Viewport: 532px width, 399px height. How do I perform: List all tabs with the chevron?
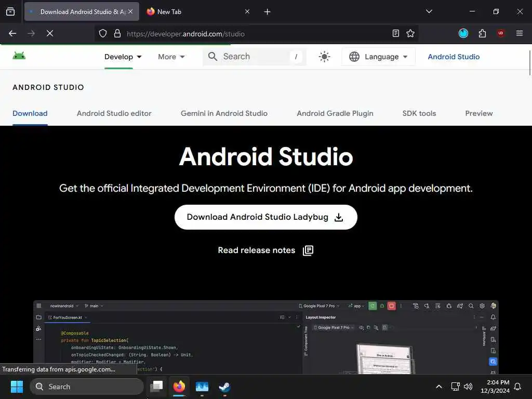pyautogui.click(x=429, y=11)
